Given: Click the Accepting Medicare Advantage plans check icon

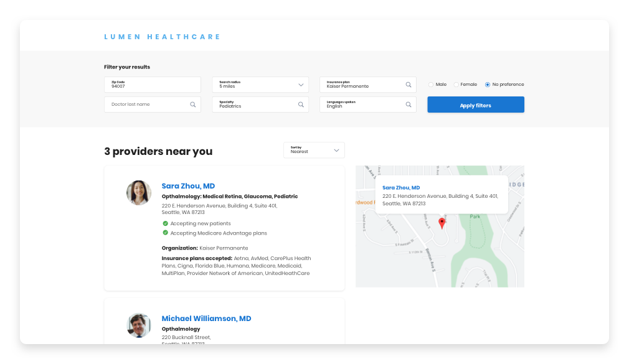Looking at the screenshot, I should 165,233.
